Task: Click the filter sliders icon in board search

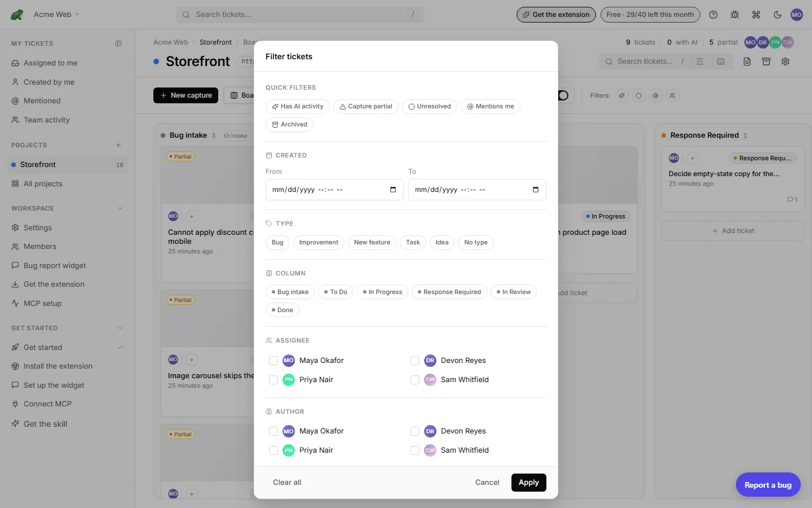Action: [x=700, y=62]
